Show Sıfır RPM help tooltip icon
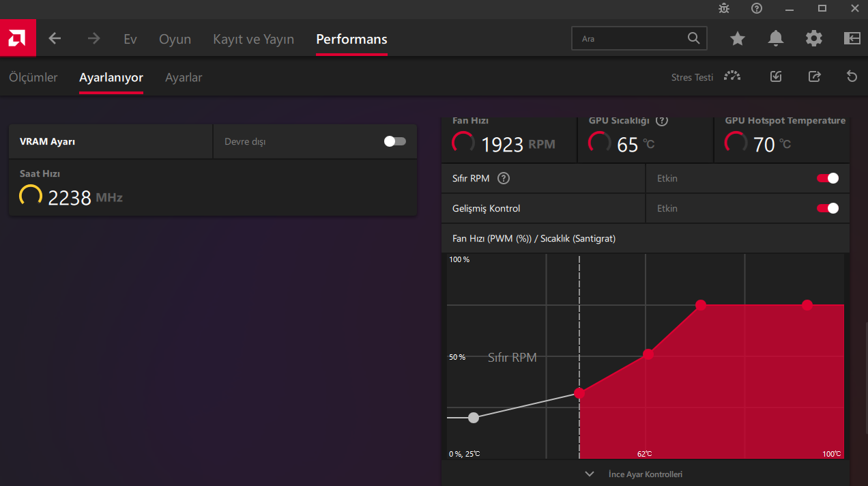The width and height of the screenshot is (868, 486). click(x=504, y=178)
